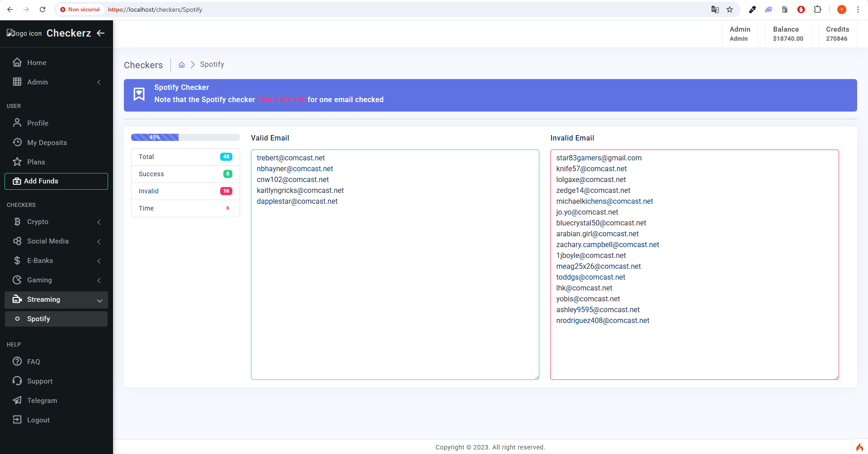The width and height of the screenshot is (868, 454).
Task: Click the Invalid count row
Action: tap(185, 191)
